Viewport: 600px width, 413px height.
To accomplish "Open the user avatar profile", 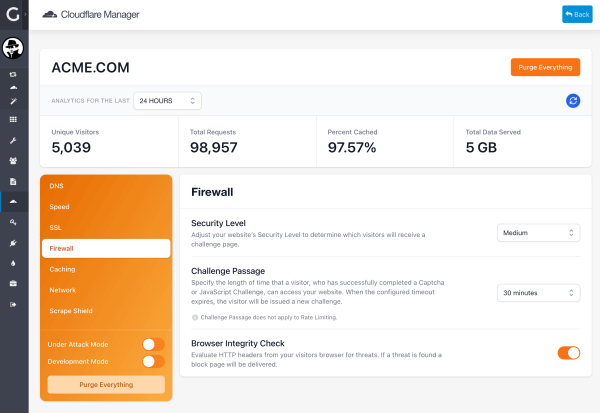I will [13, 48].
